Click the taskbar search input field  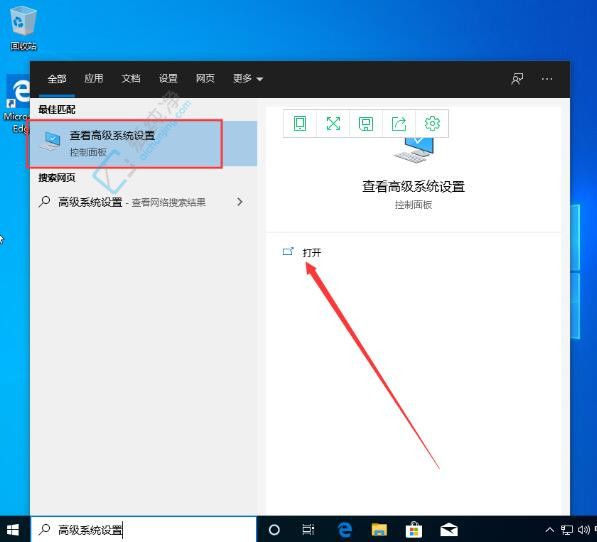(144, 529)
